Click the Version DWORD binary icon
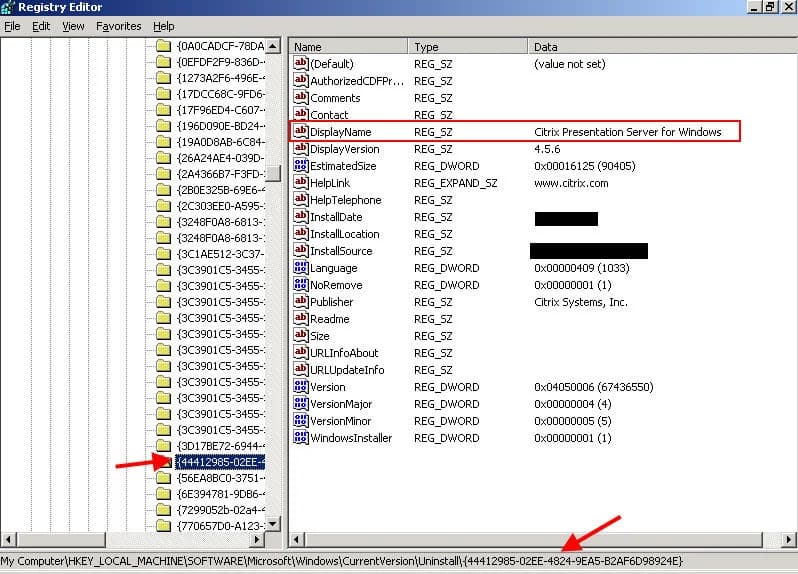 301,386
